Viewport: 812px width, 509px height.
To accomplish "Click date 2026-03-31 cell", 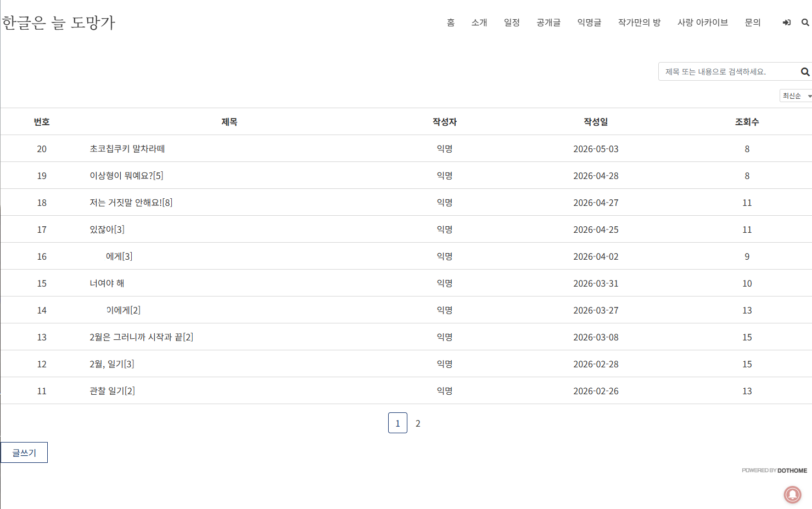I will [596, 283].
